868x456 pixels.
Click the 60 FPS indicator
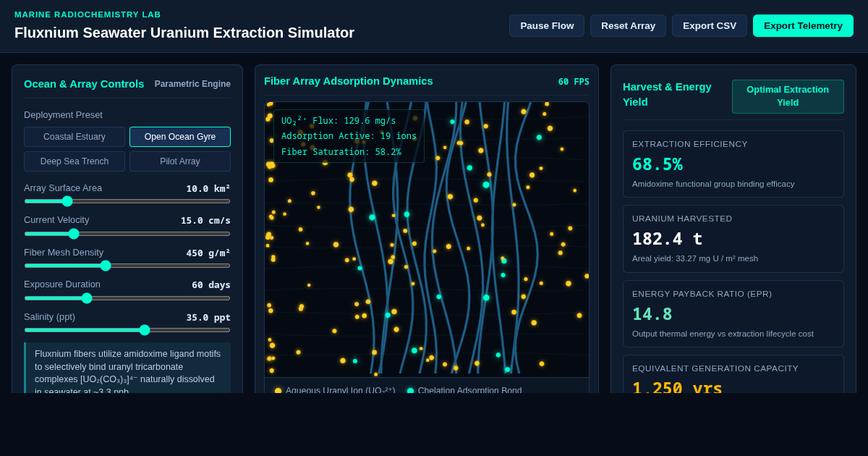[x=574, y=82]
